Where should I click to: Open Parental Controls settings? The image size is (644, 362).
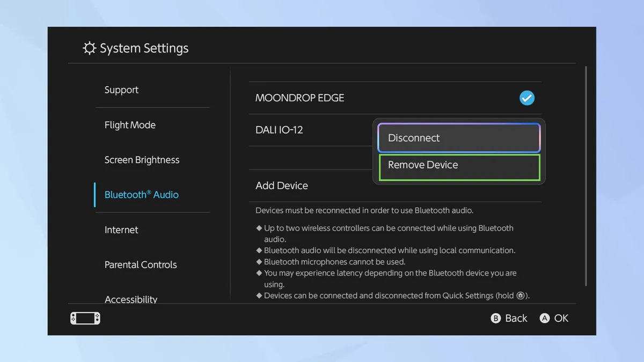[x=141, y=264]
